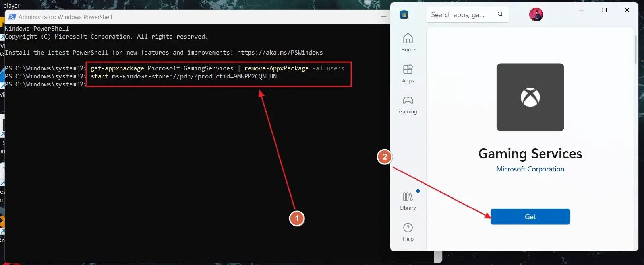Close the Microsoft Store window
Screen dimensions: 644x265
[627, 10]
